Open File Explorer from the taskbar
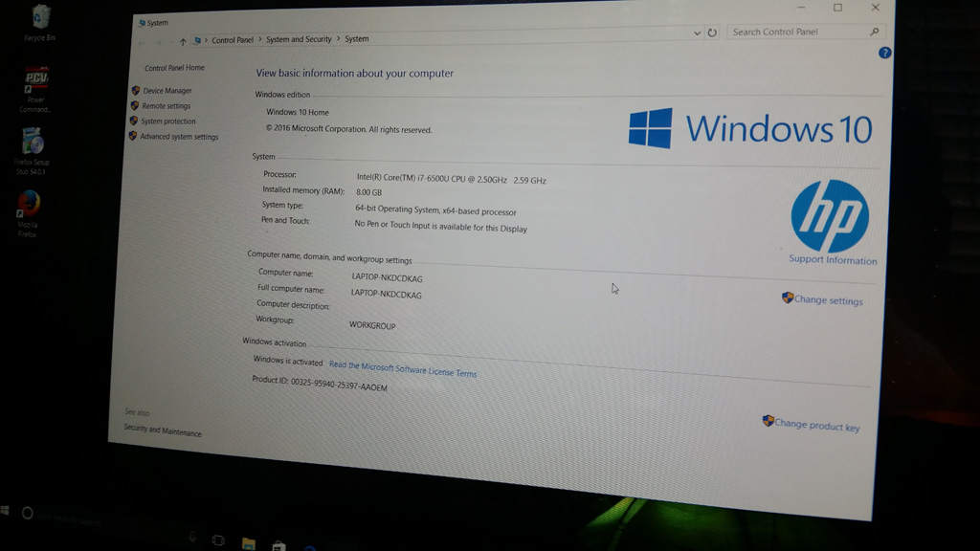 (x=248, y=543)
